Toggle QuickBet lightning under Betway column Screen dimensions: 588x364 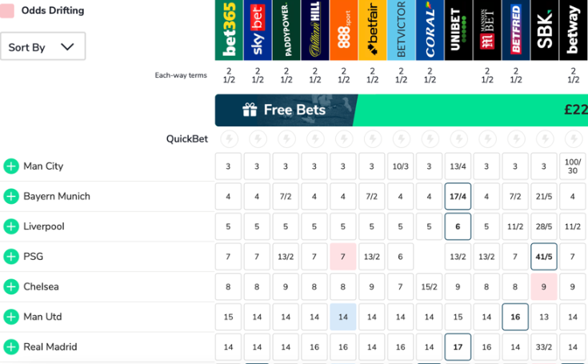(x=573, y=139)
